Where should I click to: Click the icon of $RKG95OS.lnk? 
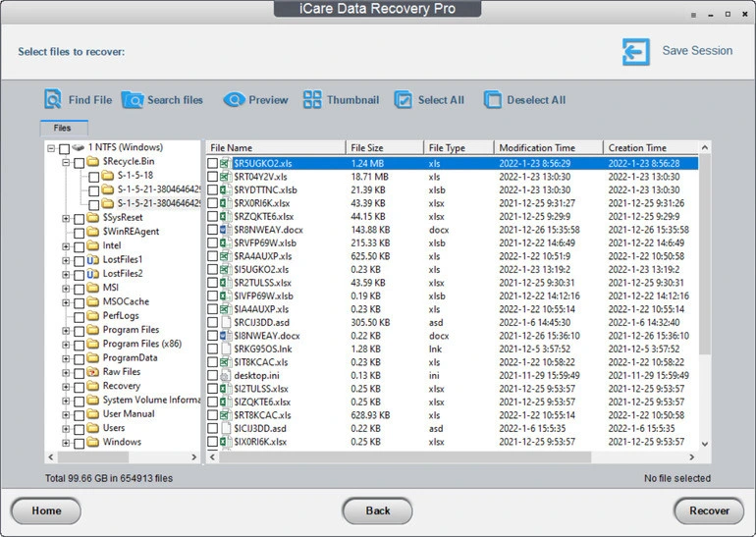pyautogui.click(x=225, y=349)
